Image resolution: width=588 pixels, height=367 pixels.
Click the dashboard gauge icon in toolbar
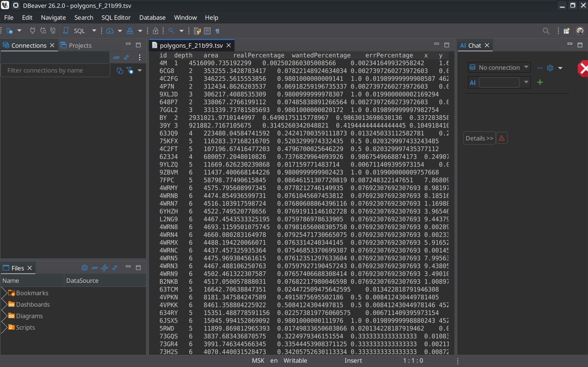(110, 31)
